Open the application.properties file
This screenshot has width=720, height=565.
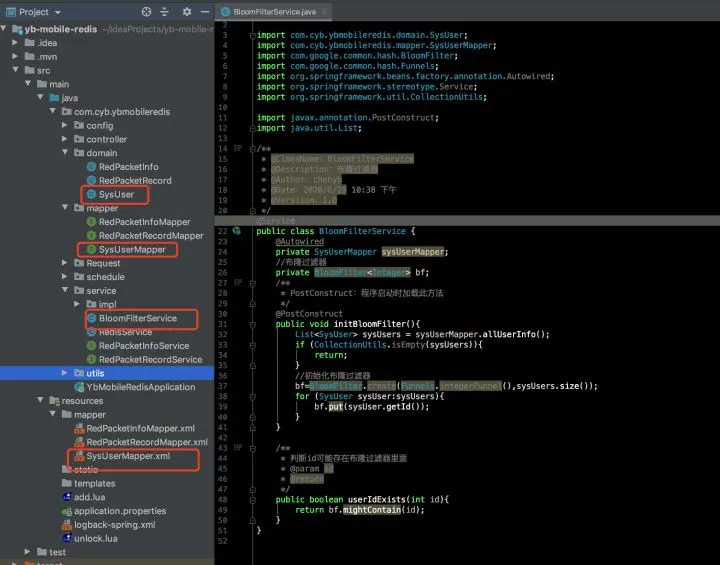[x=119, y=511]
